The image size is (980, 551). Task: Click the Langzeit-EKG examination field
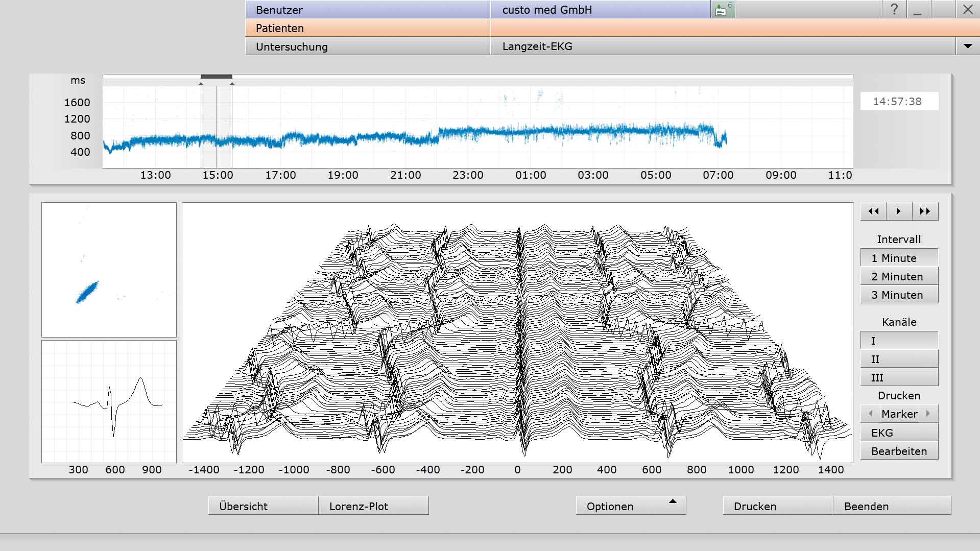pos(723,46)
